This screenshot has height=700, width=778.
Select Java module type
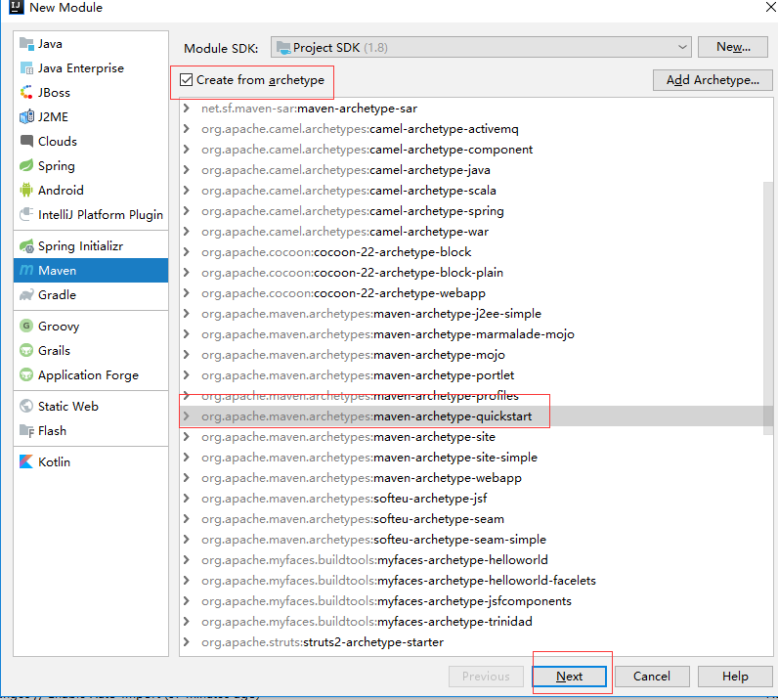coord(91,44)
